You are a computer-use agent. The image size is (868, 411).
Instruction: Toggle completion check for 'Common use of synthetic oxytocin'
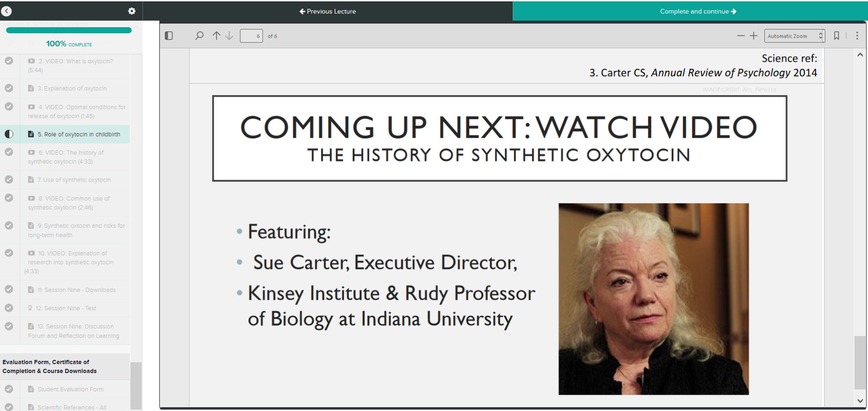9,198
